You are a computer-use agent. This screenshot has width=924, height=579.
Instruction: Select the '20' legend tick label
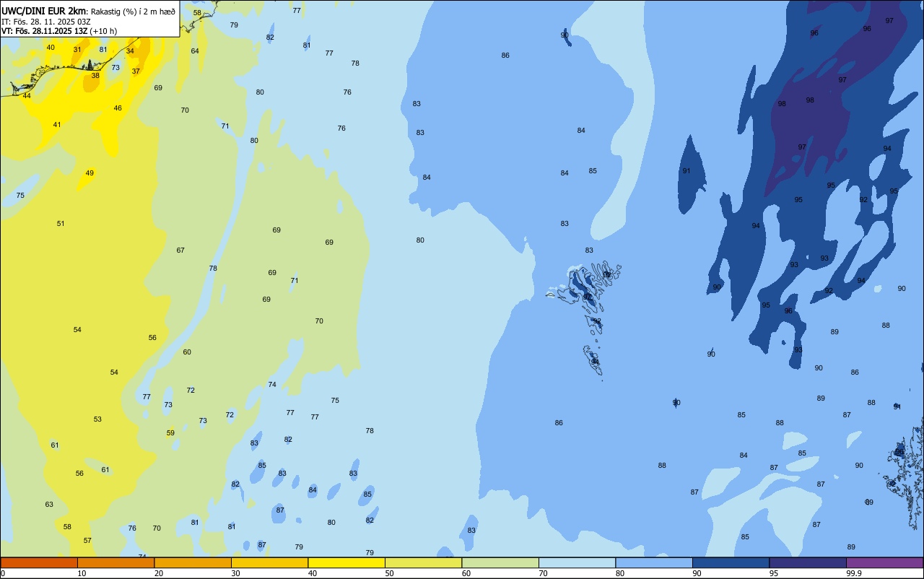(159, 573)
